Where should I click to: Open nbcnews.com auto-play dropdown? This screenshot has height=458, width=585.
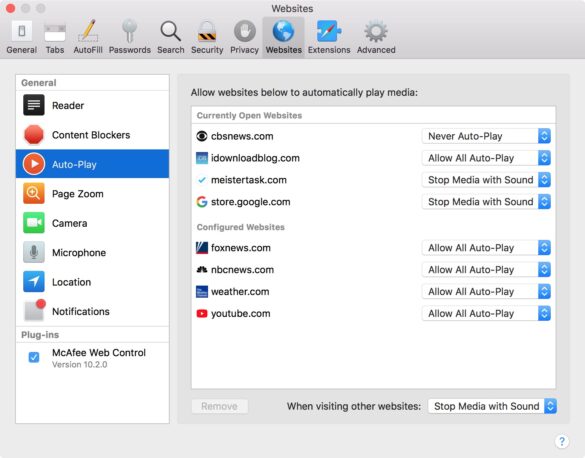[x=486, y=270]
